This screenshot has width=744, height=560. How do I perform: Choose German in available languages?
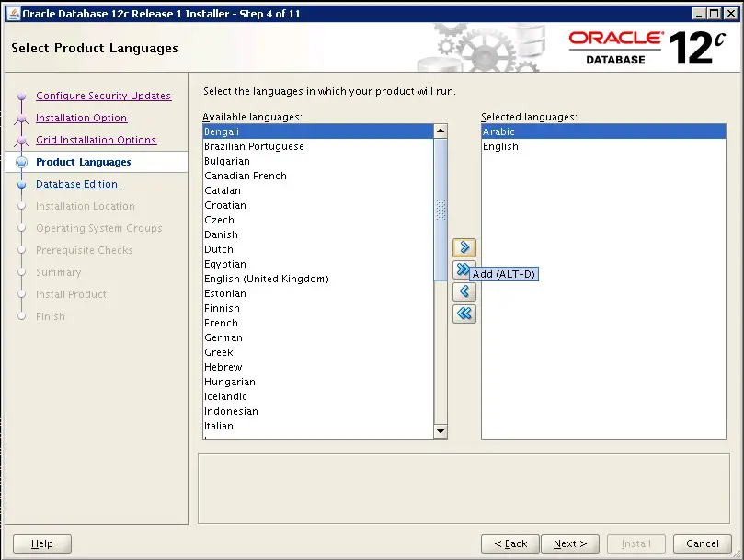click(318, 337)
